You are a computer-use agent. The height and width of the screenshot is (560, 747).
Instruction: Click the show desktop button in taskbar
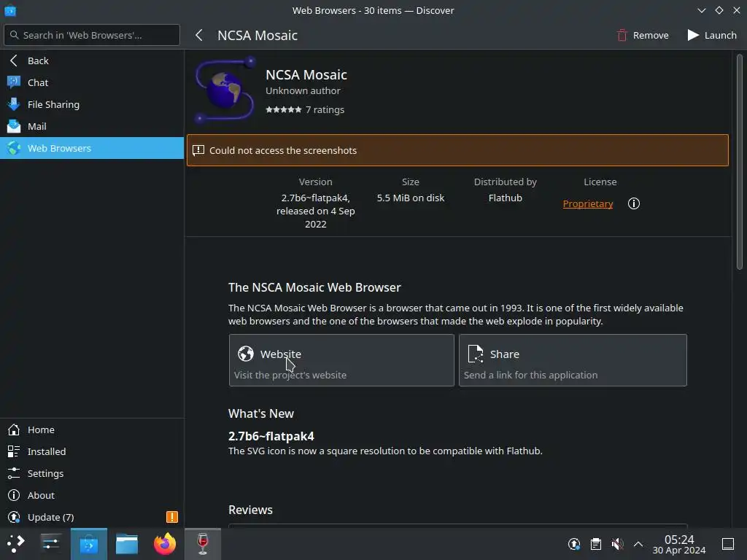(x=728, y=544)
